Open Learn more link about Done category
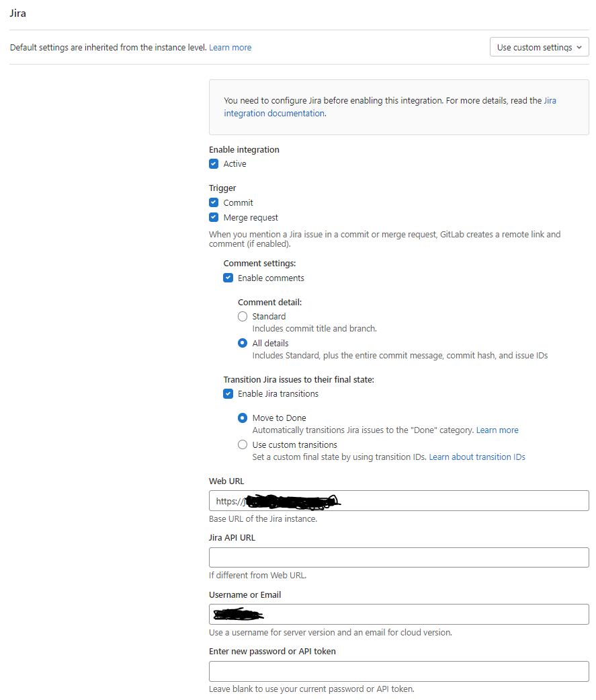 [497, 430]
